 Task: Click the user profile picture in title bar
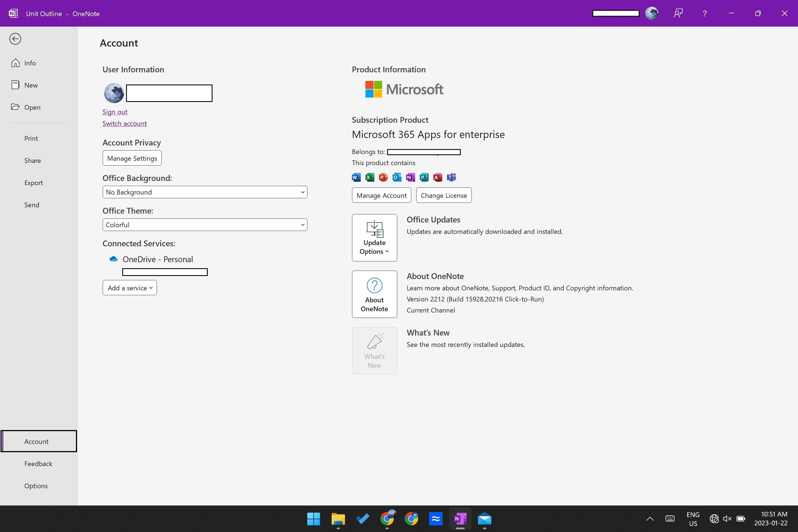(651, 13)
